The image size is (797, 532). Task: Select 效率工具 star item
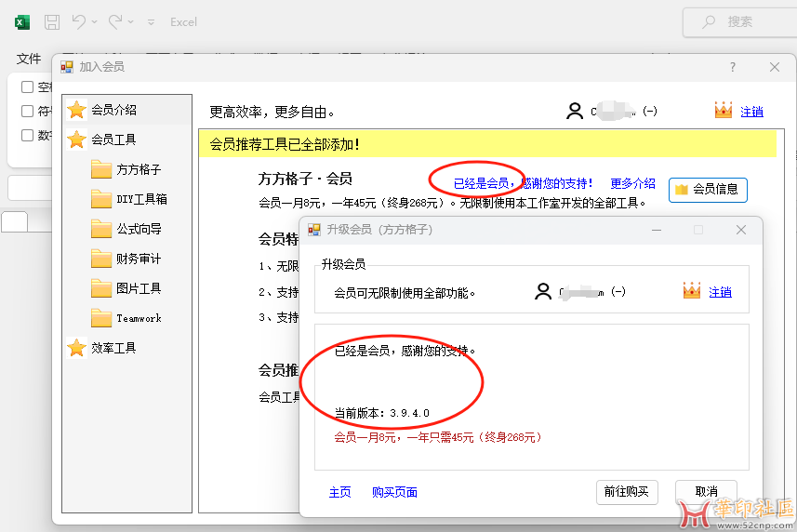click(x=113, y=348)
